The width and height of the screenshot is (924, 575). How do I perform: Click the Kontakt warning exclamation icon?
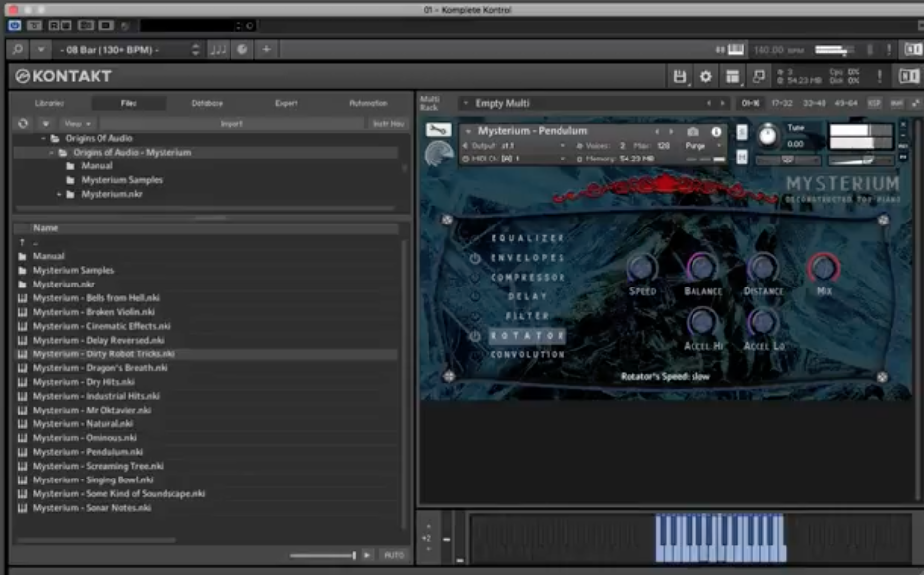click(880, 76)
